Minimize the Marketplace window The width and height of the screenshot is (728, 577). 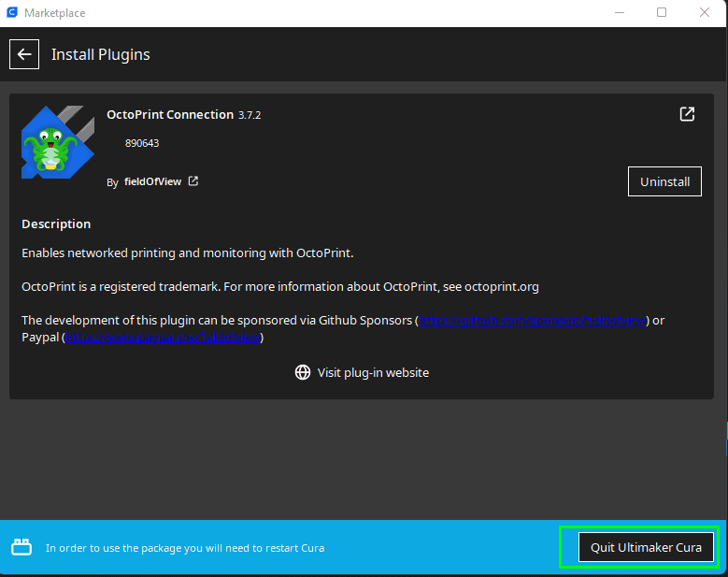coord(620,12)
